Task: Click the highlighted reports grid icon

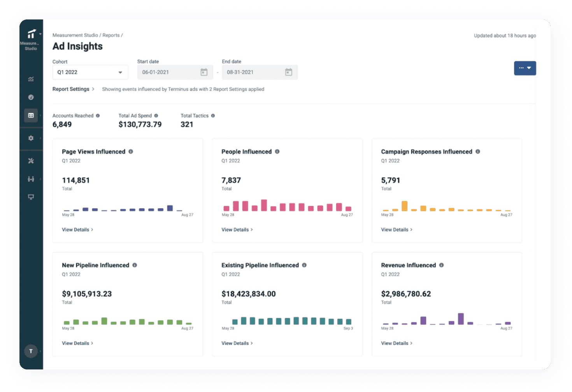Action: [x=31, y=115]
